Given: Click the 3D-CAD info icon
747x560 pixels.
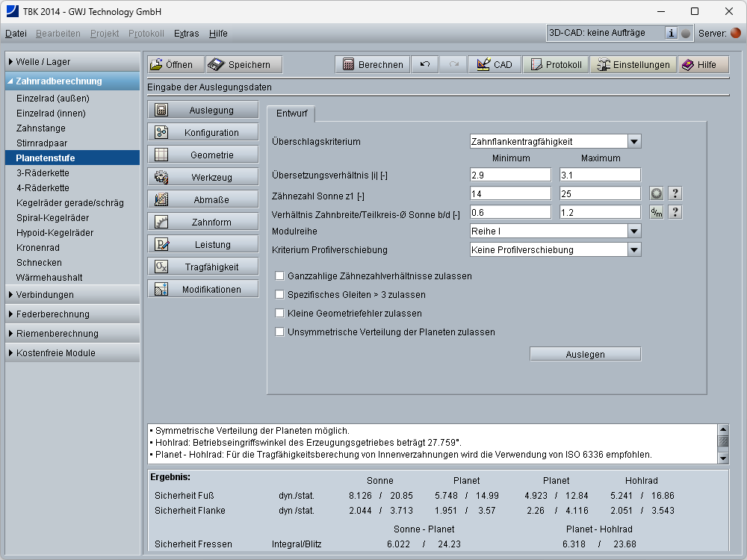Looking at the screenshot, I should pyautogui.click(x=671, y=33).
